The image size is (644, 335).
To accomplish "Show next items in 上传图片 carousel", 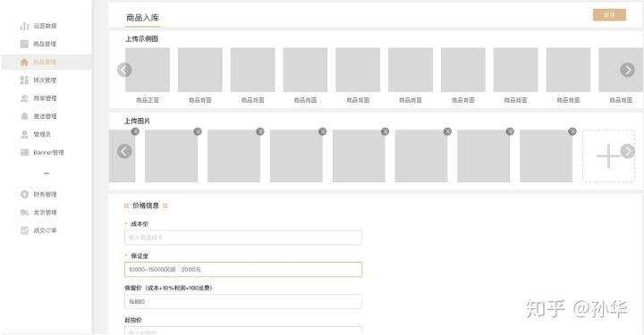I will (627, 151).
